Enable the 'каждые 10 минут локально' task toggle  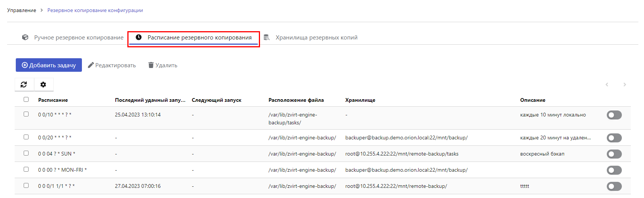pos(614,115)
